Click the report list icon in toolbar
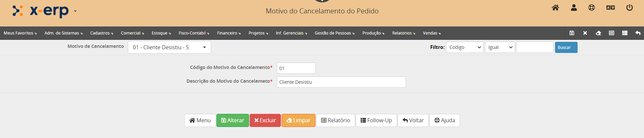Viewport: 644px width, 138px height. [x=611, y=33]
